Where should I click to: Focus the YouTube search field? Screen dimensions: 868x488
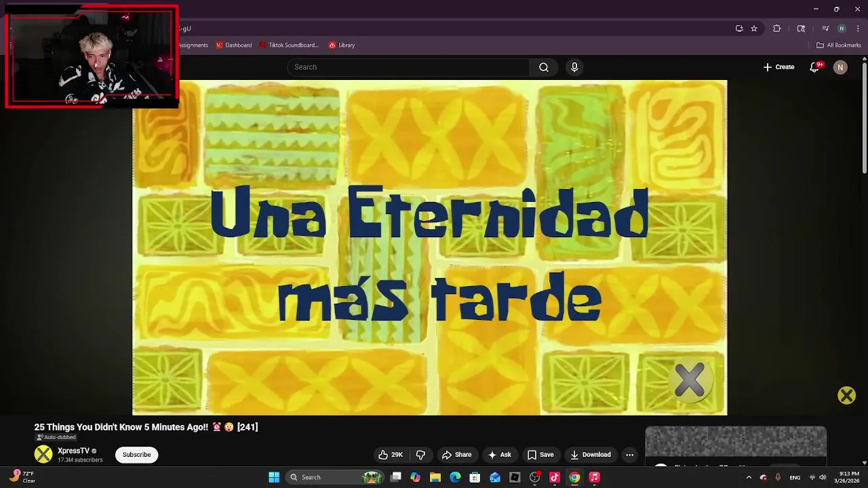tap(409, 67)
